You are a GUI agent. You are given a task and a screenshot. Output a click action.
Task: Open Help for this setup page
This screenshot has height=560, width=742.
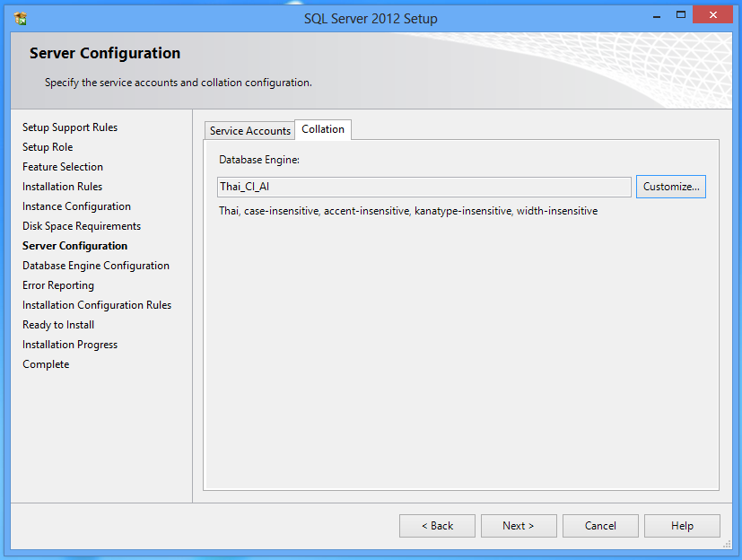[x=682, y=526]
